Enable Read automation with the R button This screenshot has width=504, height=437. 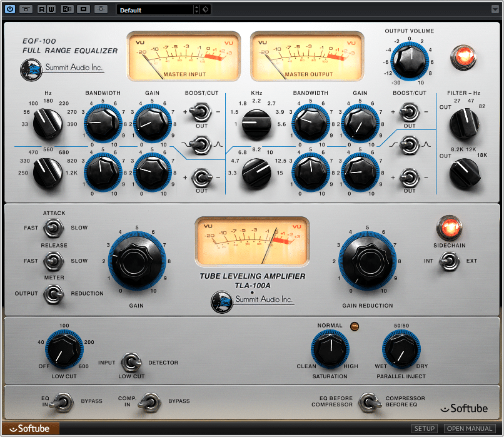41,9
